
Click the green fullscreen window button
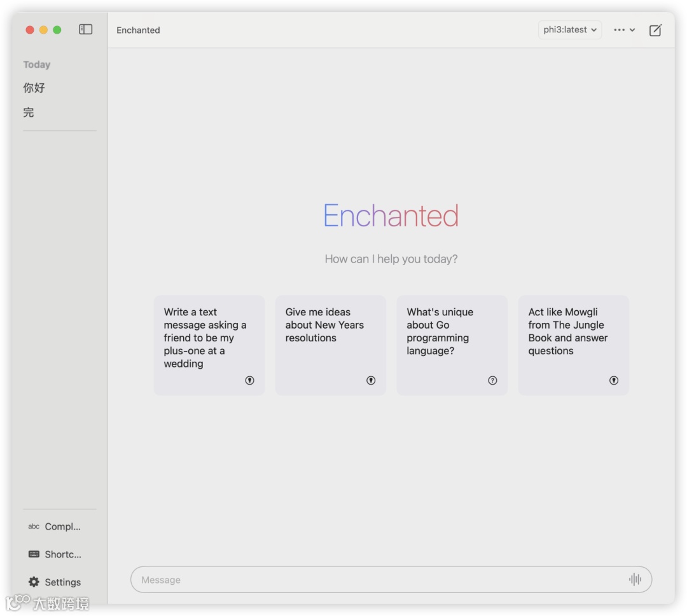pyautogui.click(x=57, y=30)
